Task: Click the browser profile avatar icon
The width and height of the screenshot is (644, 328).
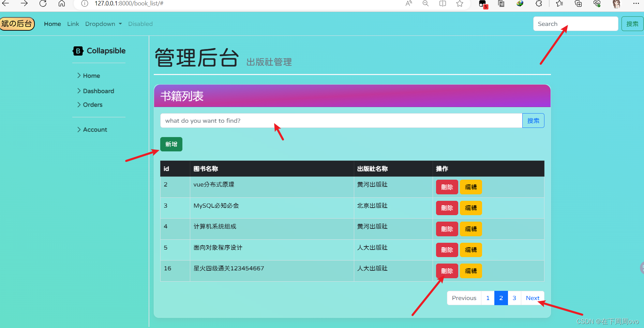Action: [x=616, y=4]
